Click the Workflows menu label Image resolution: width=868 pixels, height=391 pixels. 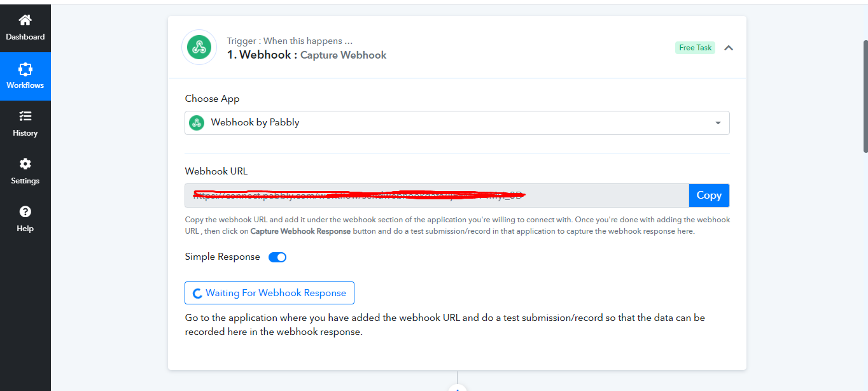(x=25, y=85)
